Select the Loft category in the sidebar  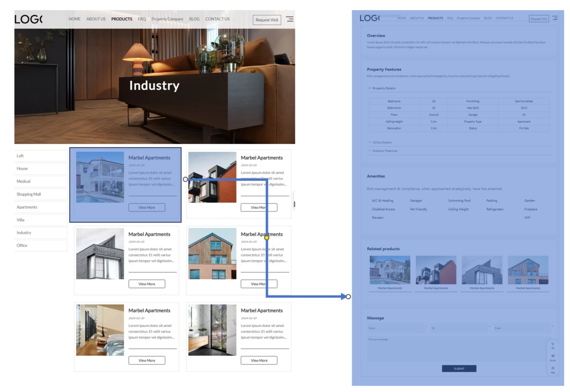point(41,156)
